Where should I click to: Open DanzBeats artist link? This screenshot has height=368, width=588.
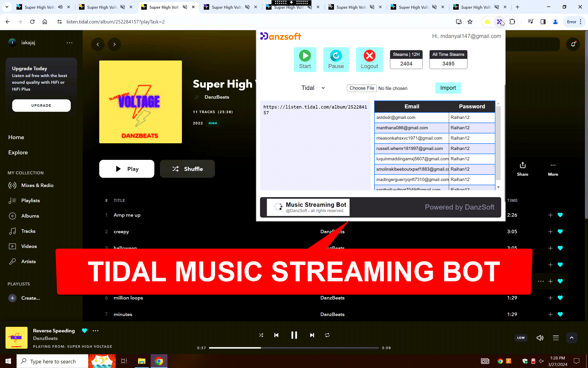(x=217, y=97)
